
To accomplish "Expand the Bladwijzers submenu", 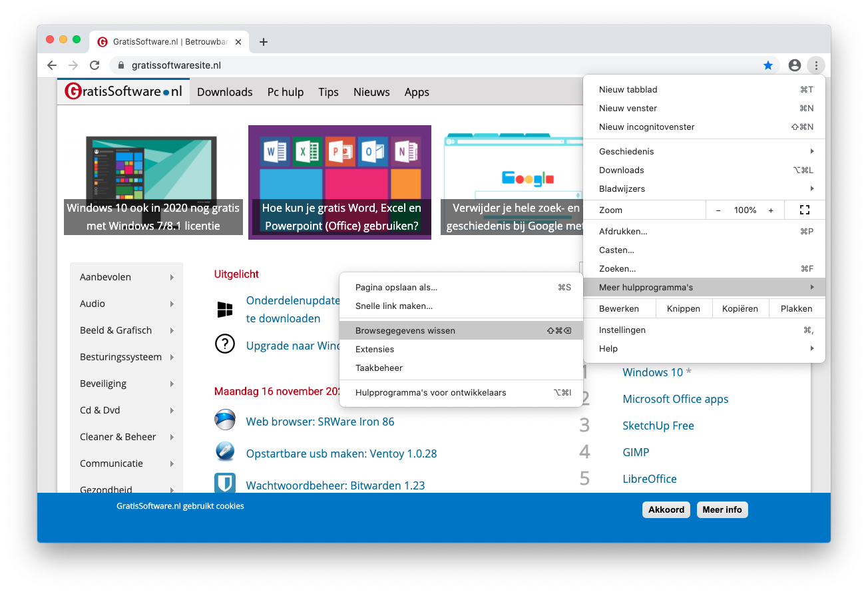I will 704,188.
